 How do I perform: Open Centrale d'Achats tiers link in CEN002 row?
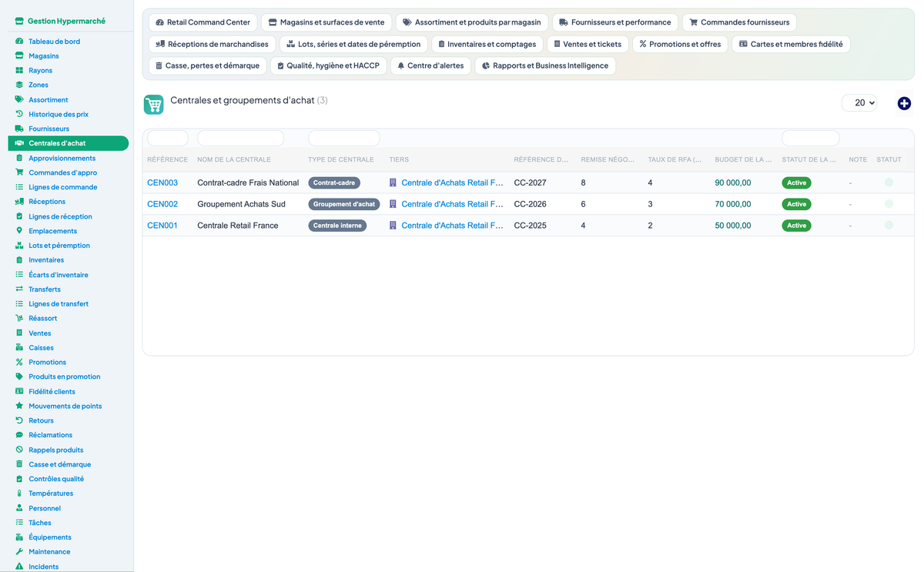[452, 204]
